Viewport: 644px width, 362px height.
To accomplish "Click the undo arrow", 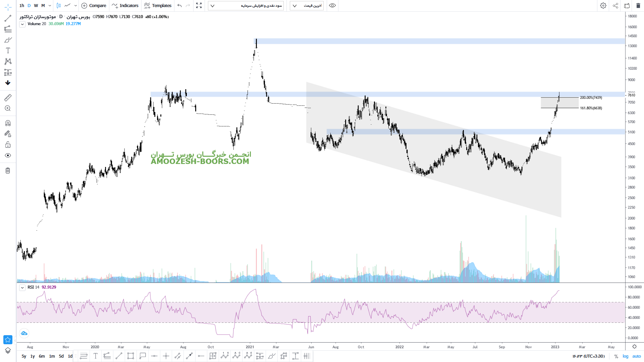I will [x=179, y=6].
